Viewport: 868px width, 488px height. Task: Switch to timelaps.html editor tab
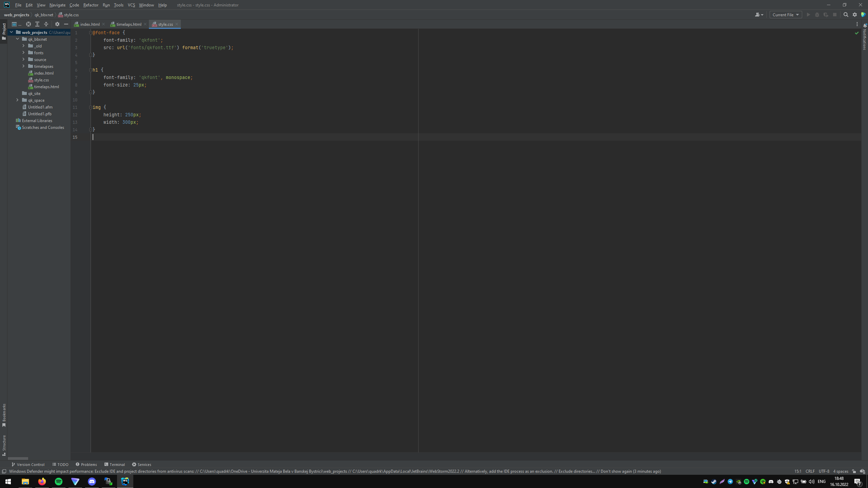128,24
